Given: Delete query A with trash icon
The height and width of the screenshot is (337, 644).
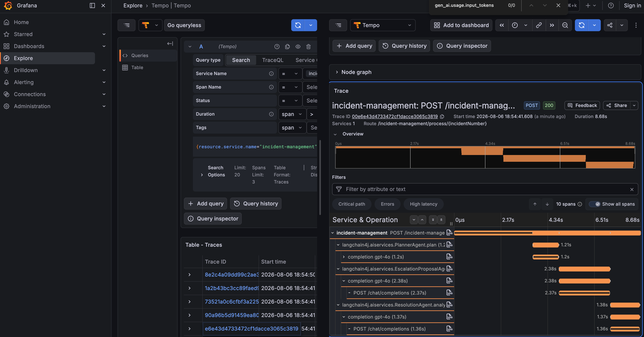Looking at the screenshot, I should (x=308, y=47).
